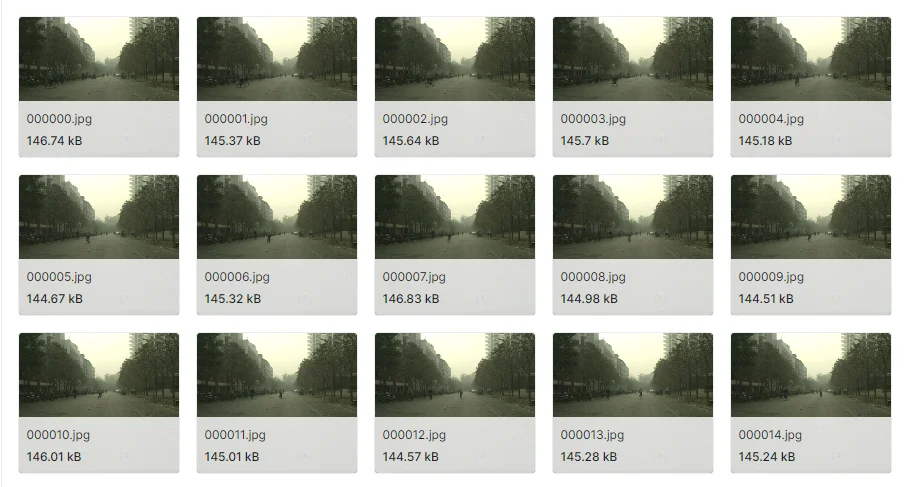
Task: Click the 000002.jpg file name label
Action: 415,119
